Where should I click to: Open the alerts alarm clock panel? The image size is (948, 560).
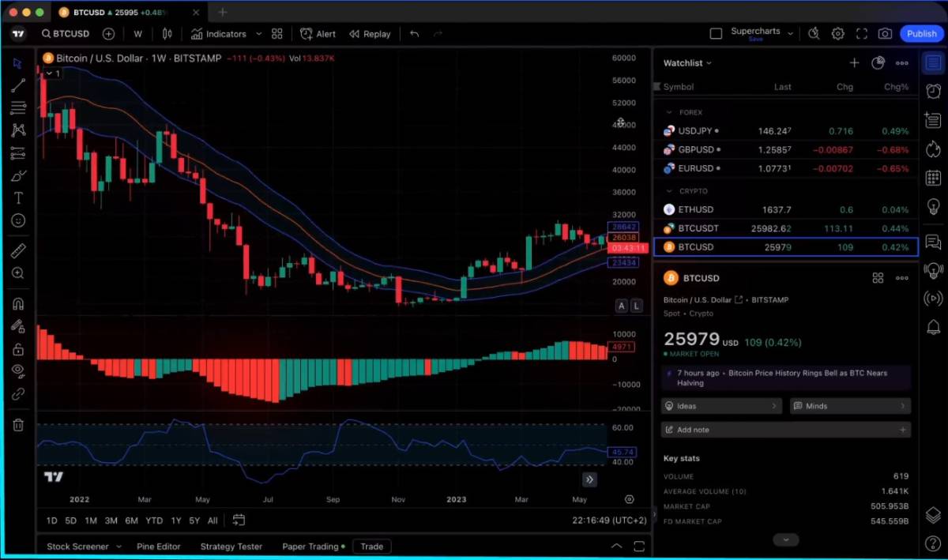click(x=933, y=91)
